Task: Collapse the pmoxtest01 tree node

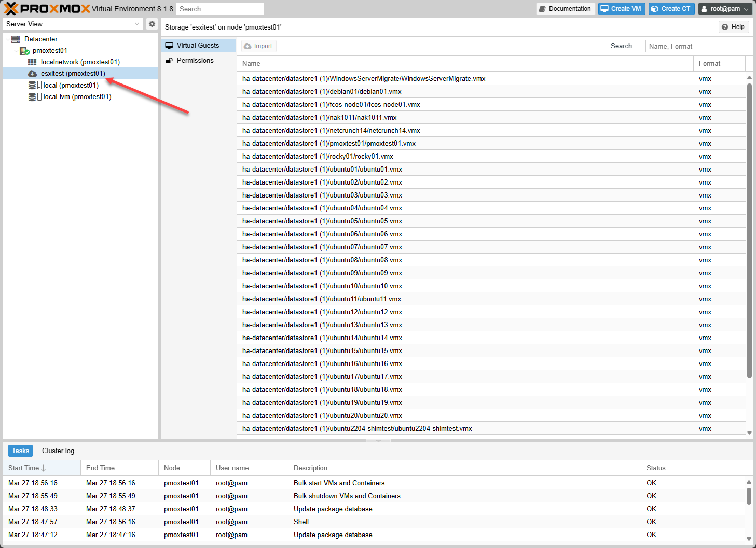Action: point(16,51)
